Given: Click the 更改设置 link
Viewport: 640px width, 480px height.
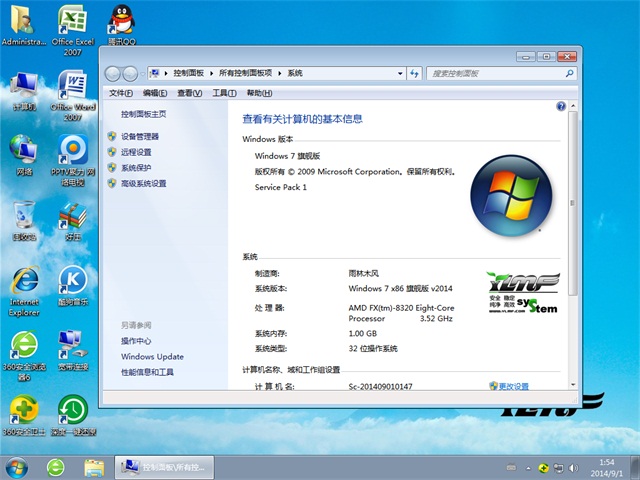Looking at the screenshot, I should pyautogui.click(x=514, y=386).
